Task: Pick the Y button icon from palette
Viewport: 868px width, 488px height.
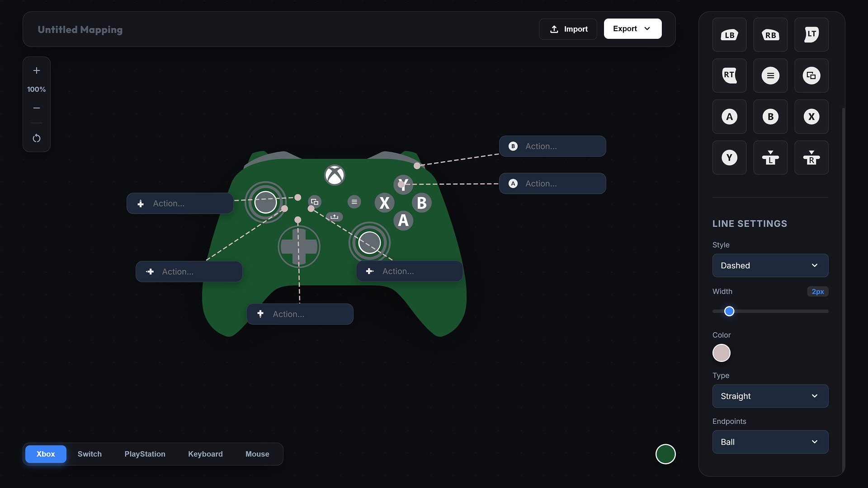Action: pyautogui.click(x=729, y=157)
